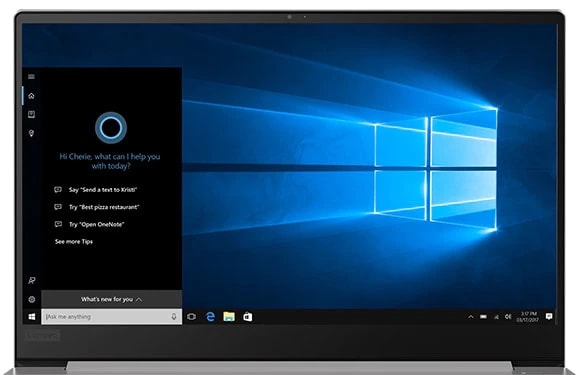Activate the microphone icon in search box
The image size is (577, 375).
(174, 316)
